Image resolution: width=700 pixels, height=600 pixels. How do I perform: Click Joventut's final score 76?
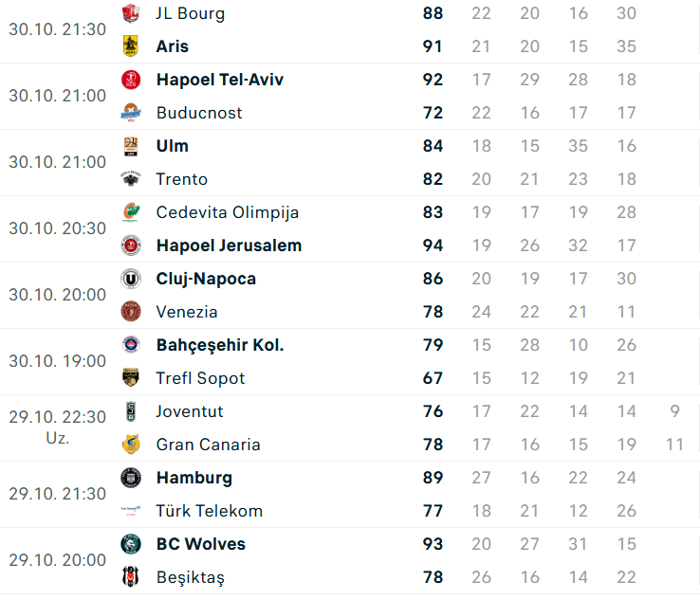433,411
